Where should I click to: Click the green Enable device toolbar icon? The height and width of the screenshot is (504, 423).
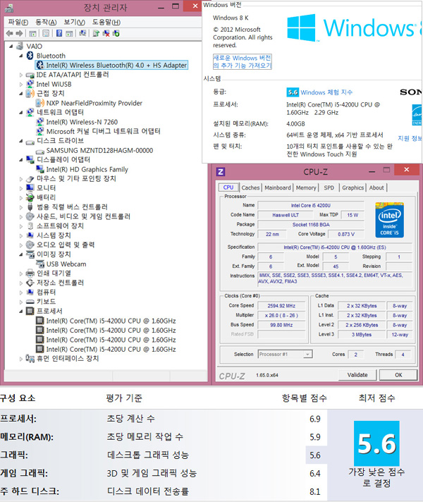[116, 33]
